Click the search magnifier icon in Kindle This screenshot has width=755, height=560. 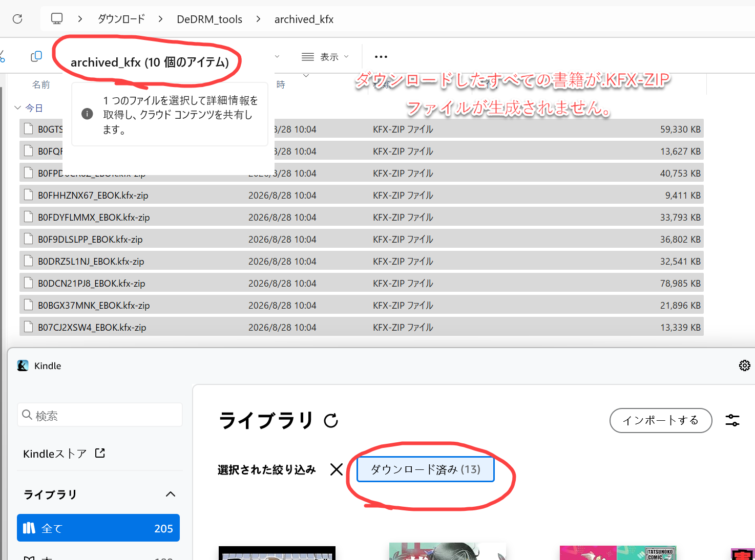coord(27,415)
